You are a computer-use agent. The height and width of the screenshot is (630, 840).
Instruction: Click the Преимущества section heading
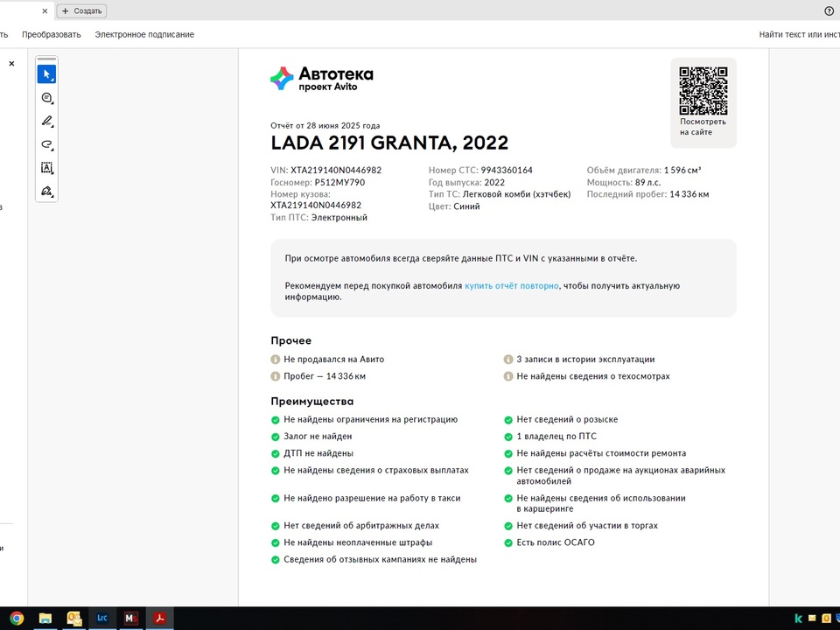[311, 402]
